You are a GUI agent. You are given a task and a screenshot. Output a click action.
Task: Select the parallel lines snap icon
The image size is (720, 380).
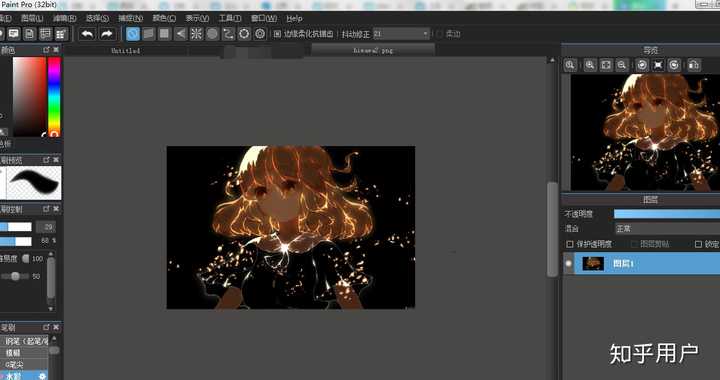coord(148,34)
